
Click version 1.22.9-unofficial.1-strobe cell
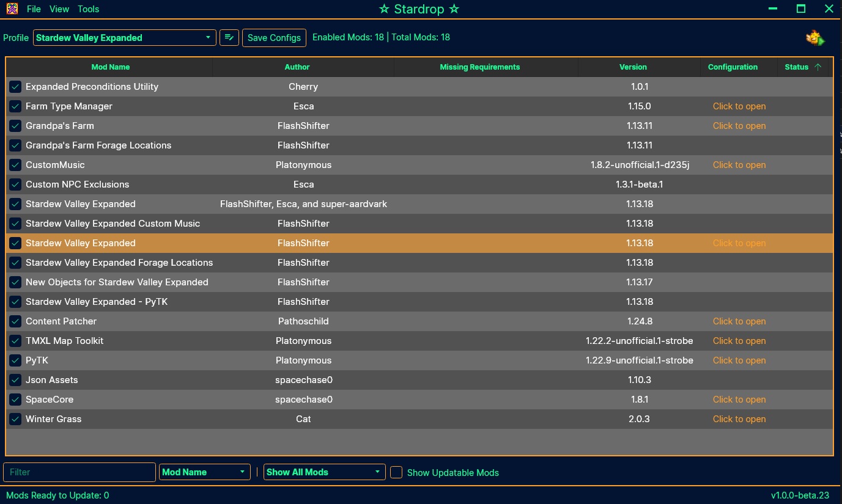(x=640, y=360)
